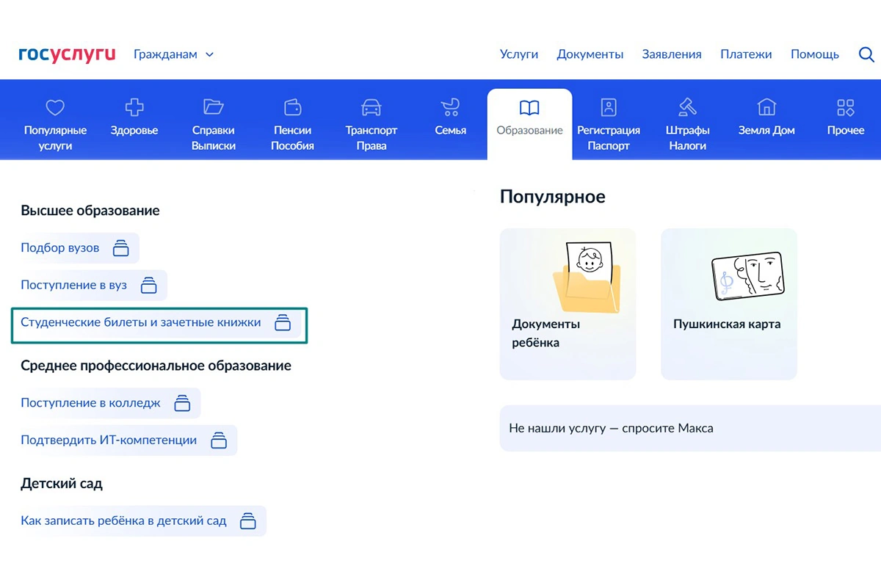Click the Популярное heading
Screen dimensions: 881x588
tap(552, 197)
